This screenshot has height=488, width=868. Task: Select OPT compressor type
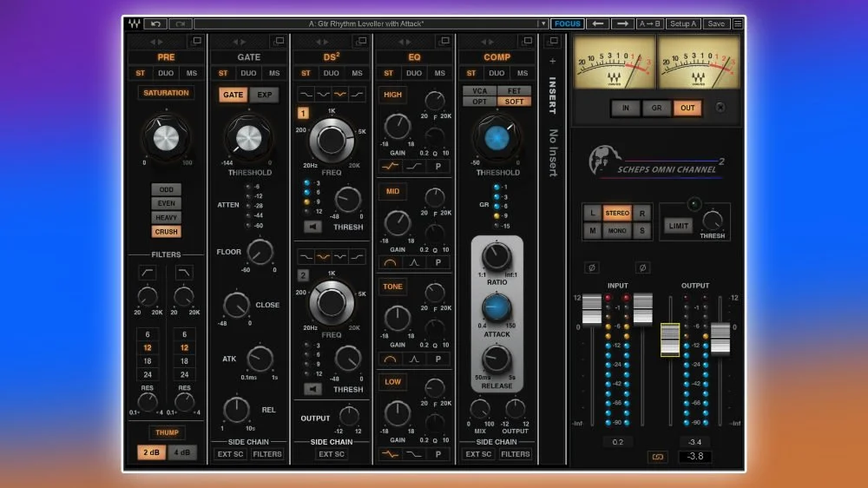pyautogui.click(x=479, y=102)
